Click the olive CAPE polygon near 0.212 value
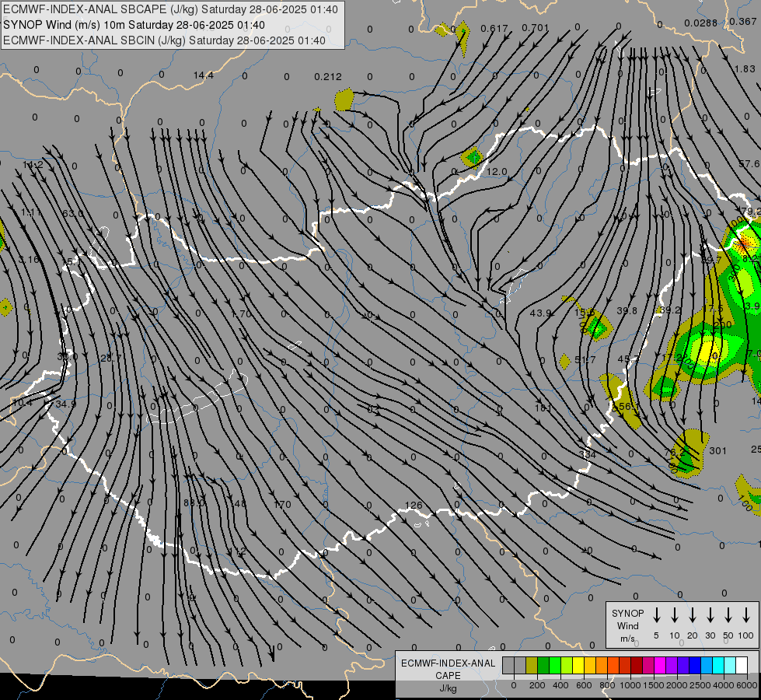Viewport: 761px width, 700px height. [344, 100]
